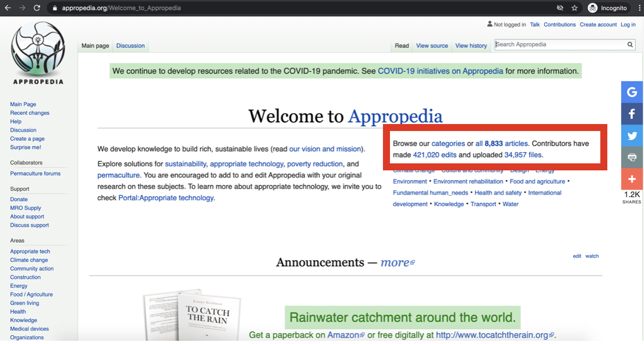The image size is (644, 344).
Task: Click the Surprise me! sidebar link
Action: tap(25, 148)
